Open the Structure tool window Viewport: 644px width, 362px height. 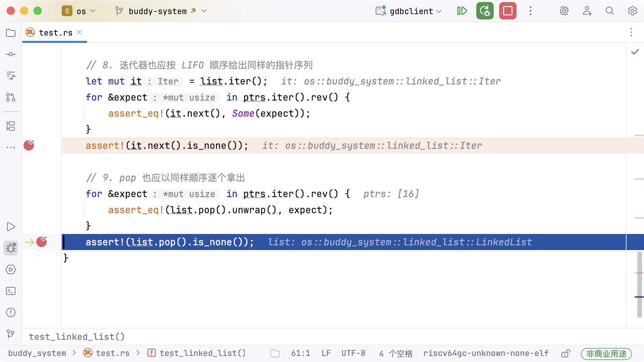11,126
